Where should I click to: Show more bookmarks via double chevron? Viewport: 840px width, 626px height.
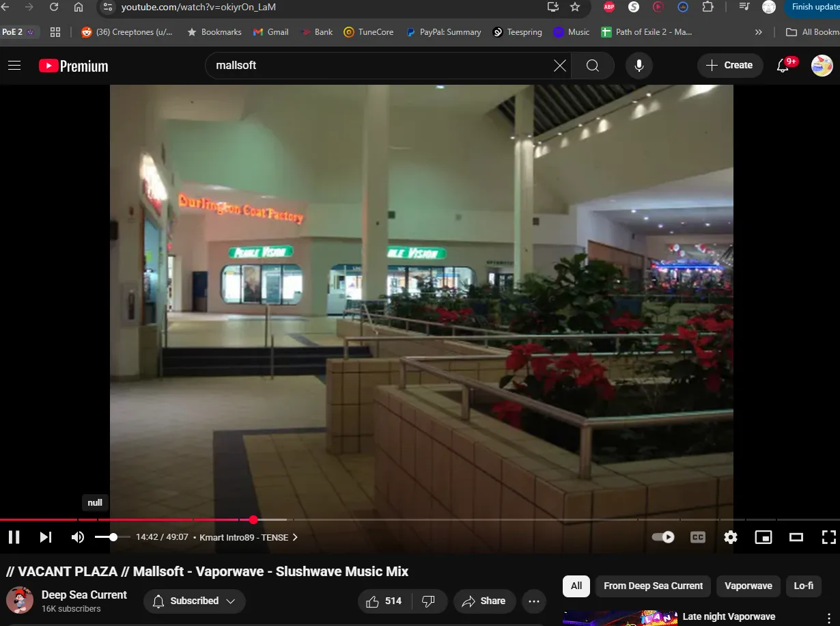pyautogui.click(x=759, y=32)
